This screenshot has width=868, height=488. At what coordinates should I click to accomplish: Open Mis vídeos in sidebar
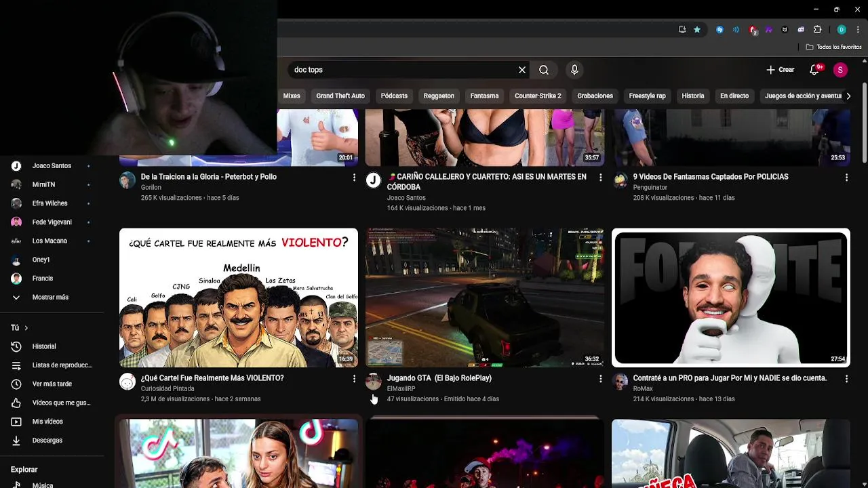click(x=52, y=422)
